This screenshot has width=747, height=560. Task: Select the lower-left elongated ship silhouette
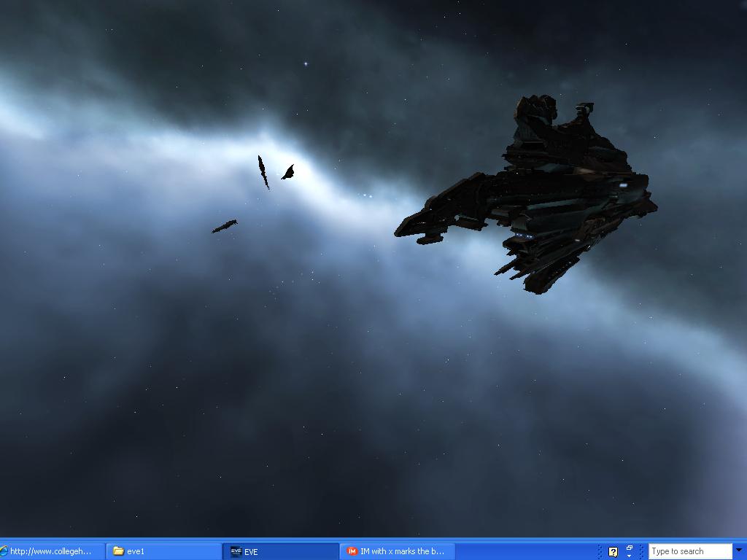tap(225, 226)
